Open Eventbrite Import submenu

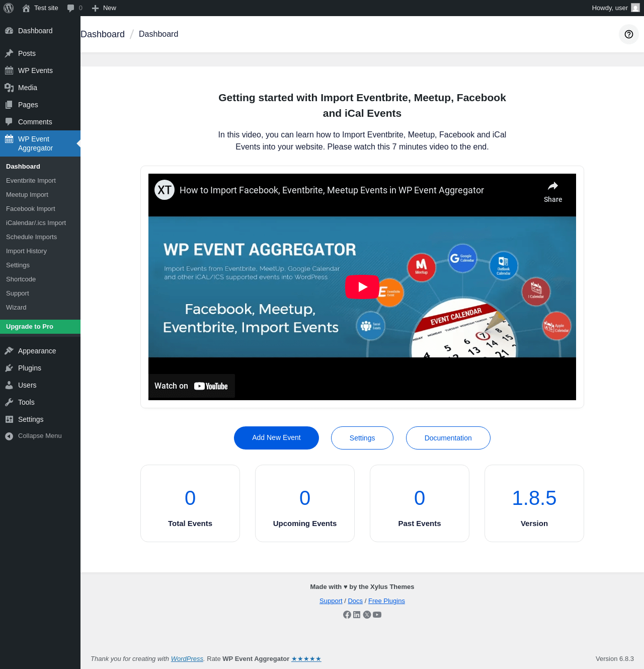(40, 181)
